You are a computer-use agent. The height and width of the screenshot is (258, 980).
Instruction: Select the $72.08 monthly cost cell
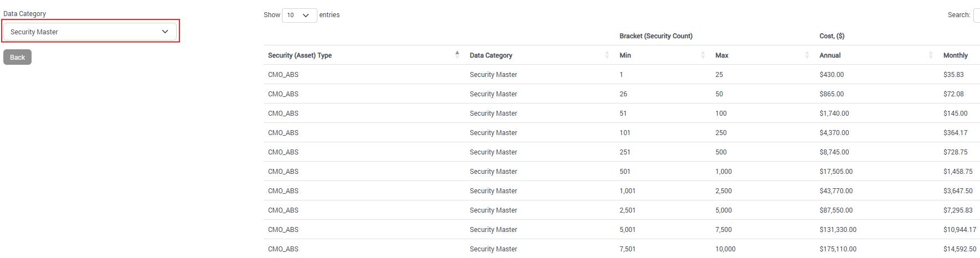953,94
